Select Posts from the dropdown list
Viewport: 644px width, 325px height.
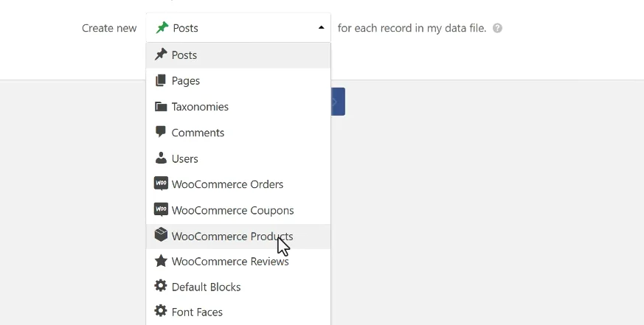[x=238, y=55]
